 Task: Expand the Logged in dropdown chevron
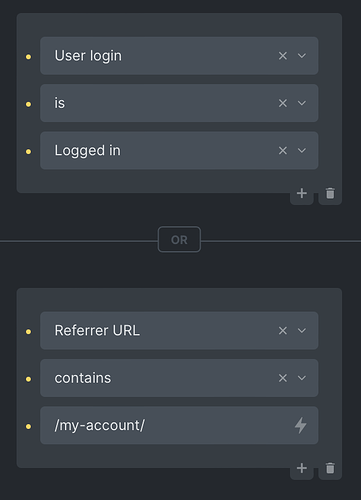pyautogui.click(x=302, y=151)
